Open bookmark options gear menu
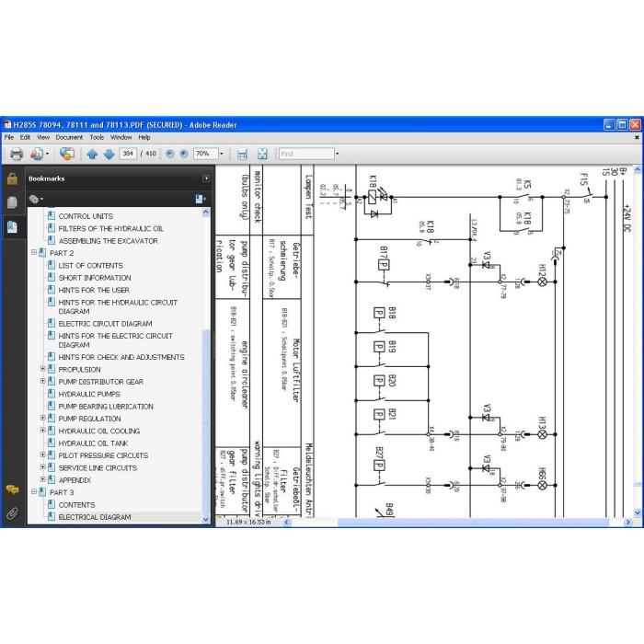Screen dimensions: 644x644 tap(36, 200)
